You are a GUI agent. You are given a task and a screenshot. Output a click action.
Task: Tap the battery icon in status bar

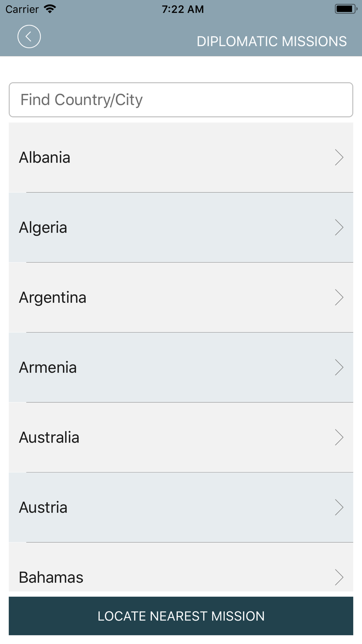click(x=346, y=9)
